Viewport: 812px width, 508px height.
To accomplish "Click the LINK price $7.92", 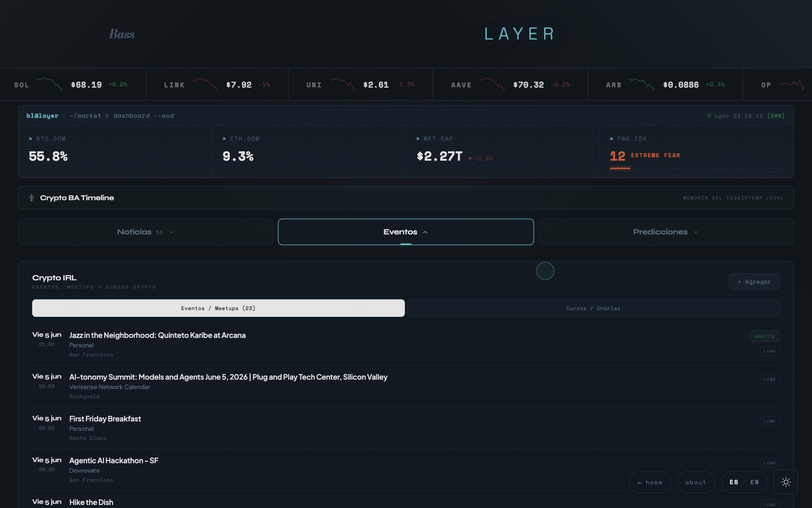I will point(239,85).
